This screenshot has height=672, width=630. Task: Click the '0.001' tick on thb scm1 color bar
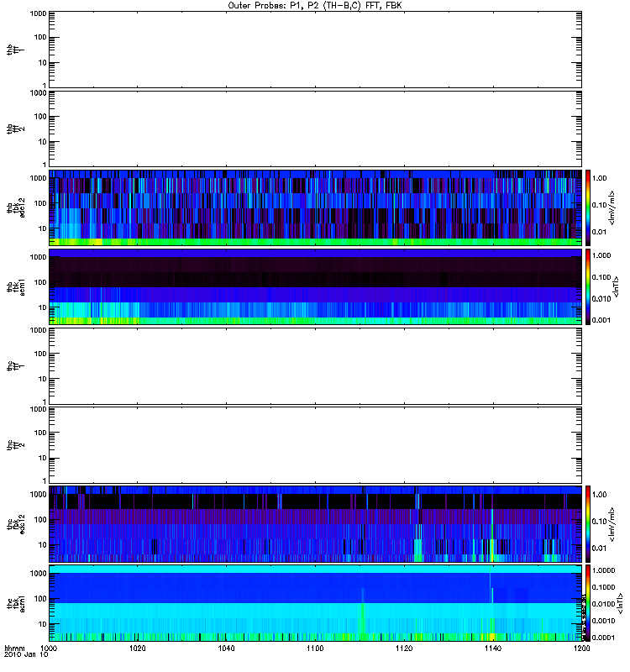pyautogui.click(x=601, y=320)
